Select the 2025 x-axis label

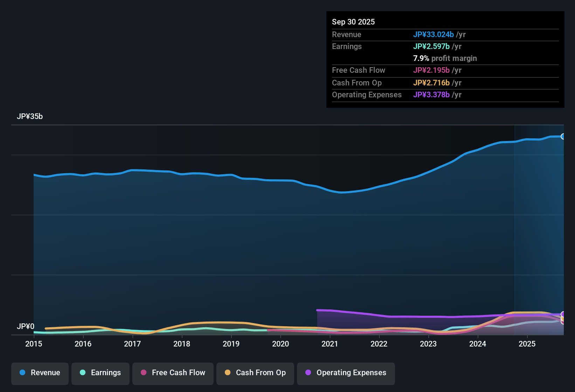(x=527, y=344)
